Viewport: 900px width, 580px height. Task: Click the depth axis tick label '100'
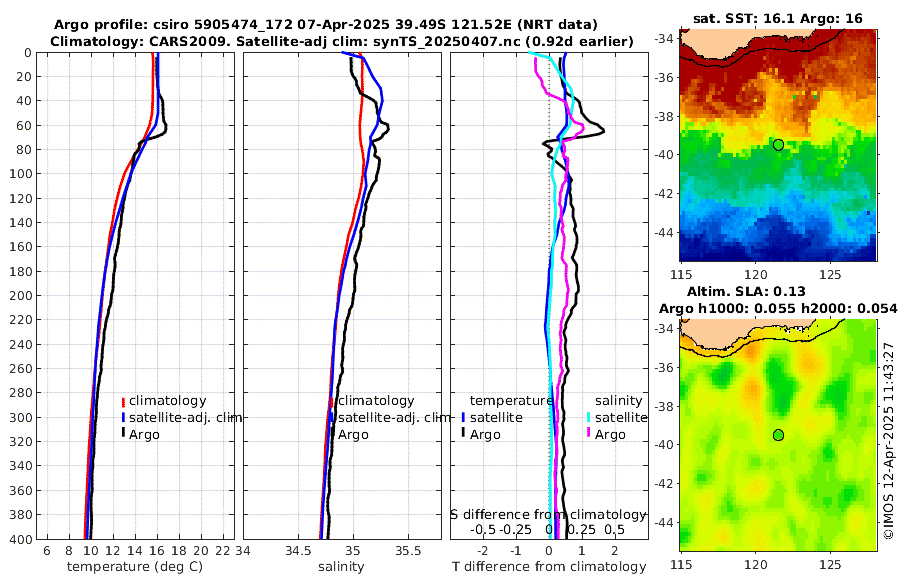[21, 174]
